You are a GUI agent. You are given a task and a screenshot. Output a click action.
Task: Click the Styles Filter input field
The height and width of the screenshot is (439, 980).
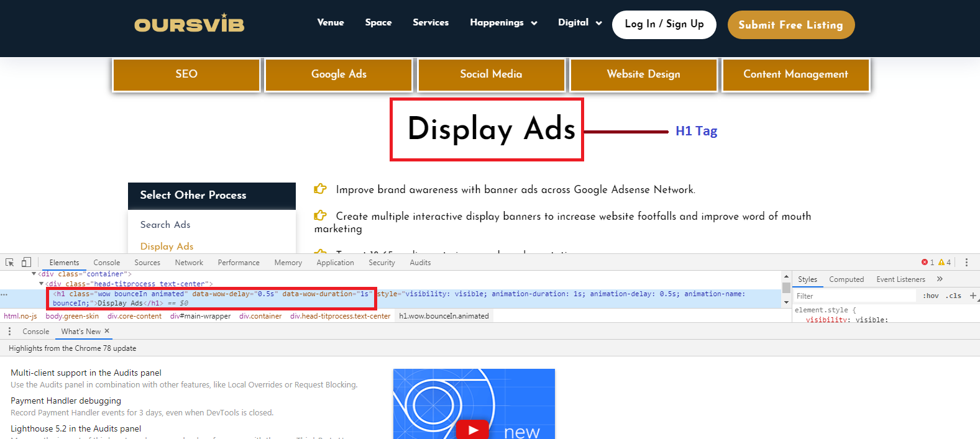[x=854, y=296]
